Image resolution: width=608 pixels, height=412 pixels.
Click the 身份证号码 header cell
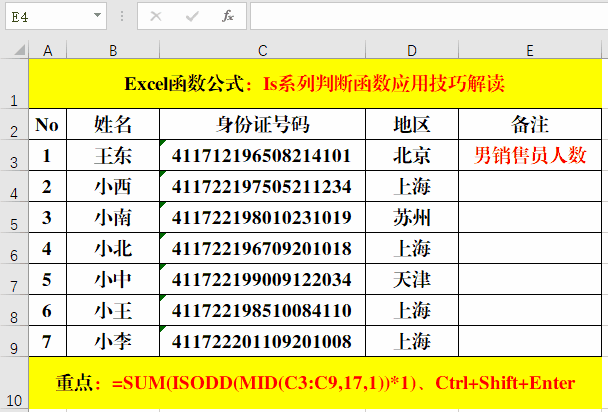click(x=263, y=124)
